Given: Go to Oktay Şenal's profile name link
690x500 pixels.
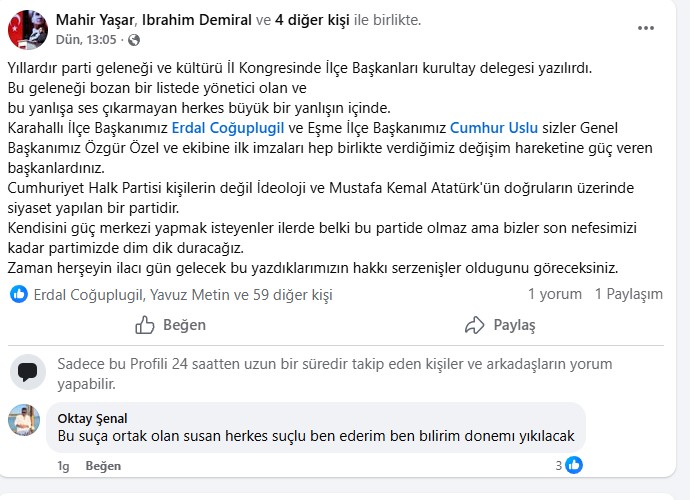Looking at the screenshot, I should [92, 418].
